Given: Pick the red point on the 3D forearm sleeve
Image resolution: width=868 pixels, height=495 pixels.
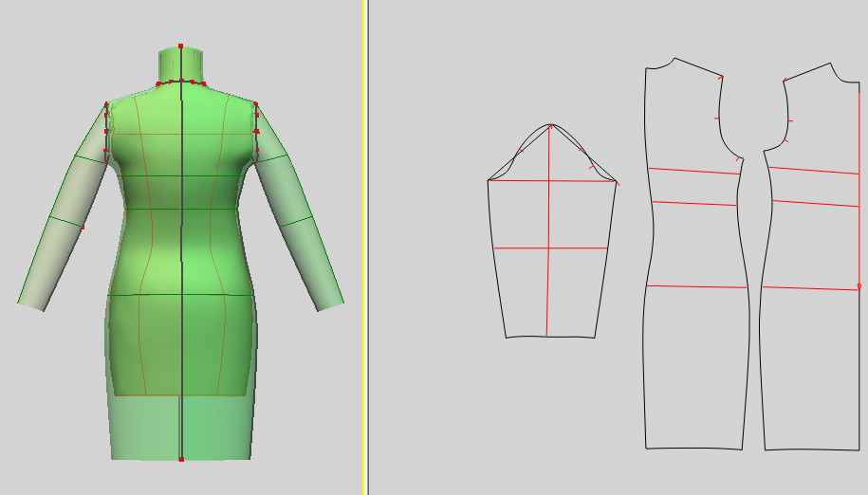Looking at the screenshot, I should coord(83,228).
